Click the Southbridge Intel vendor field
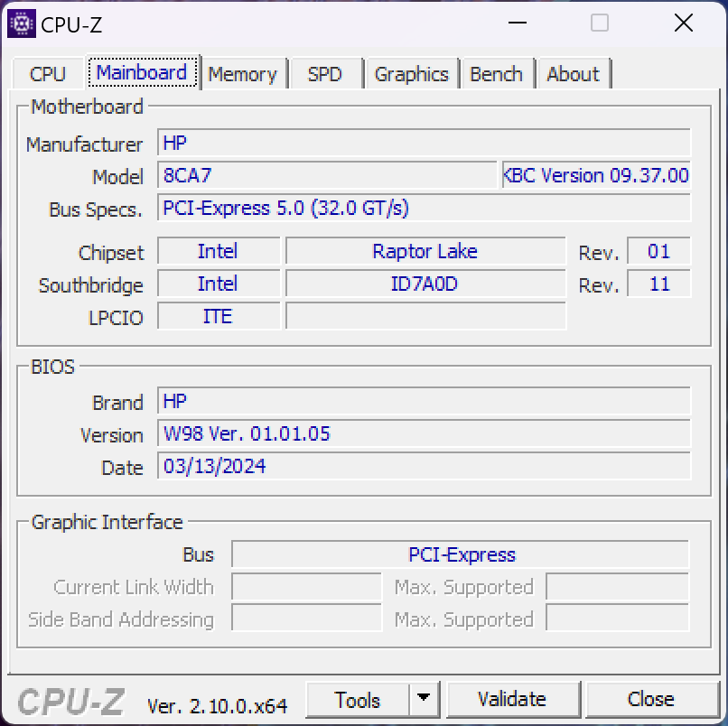 pos(219,284)
